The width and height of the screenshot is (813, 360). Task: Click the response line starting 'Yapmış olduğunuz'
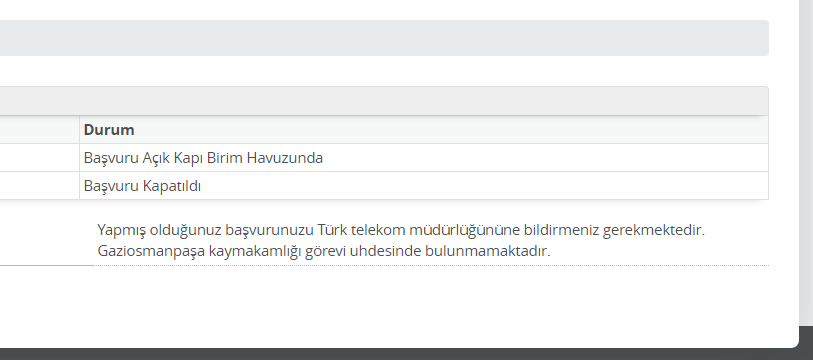coord(401,229)
